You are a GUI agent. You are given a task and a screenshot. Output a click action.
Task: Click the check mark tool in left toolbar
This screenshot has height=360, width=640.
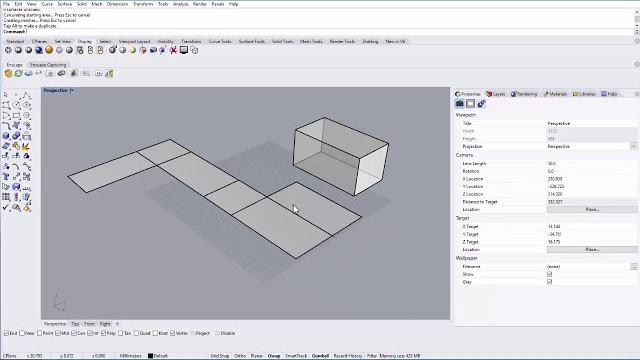pos(6,207)
